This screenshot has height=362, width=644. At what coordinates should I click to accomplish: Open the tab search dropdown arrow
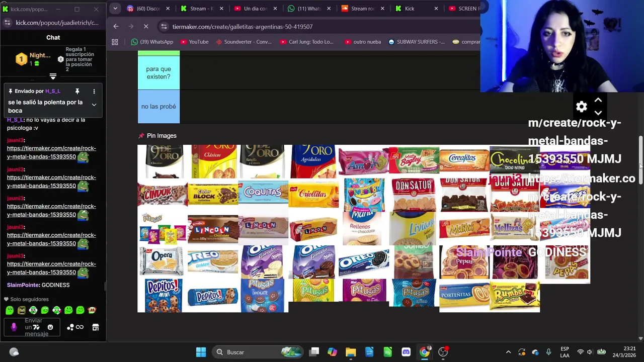[115, 9]
